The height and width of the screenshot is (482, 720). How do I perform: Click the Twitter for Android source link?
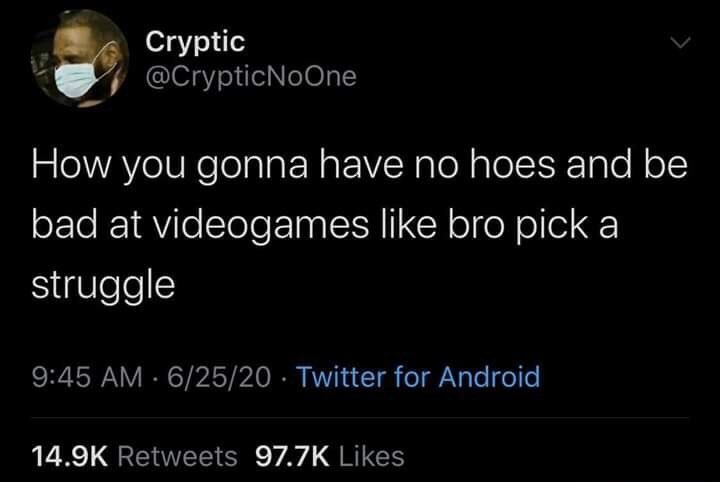pyautogui.click(x=418, y=377)
